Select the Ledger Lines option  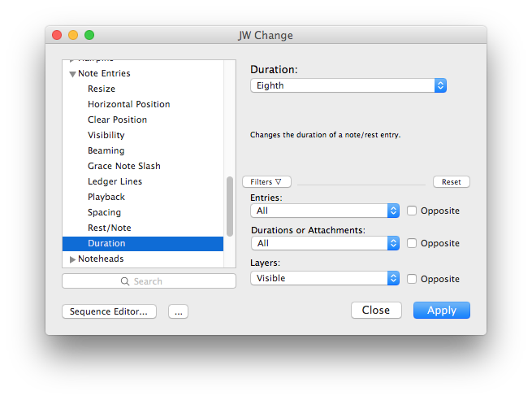(x=115, y=181)
